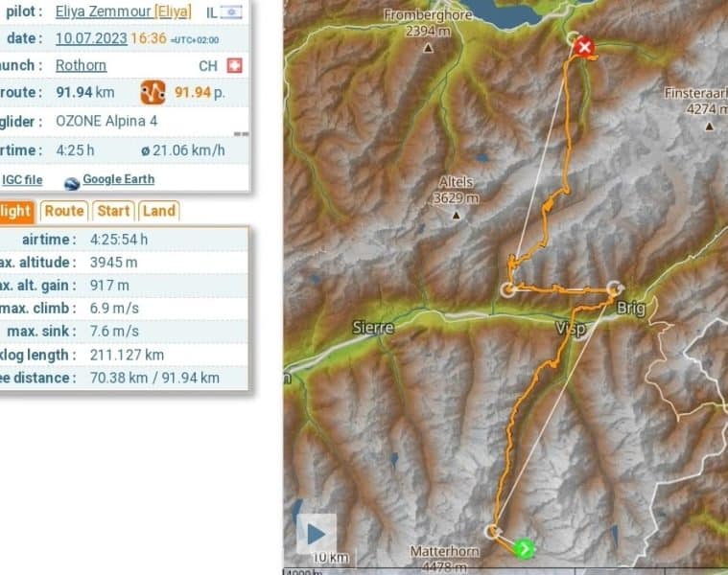Open the Rothorn launch site link
Screen dimensions: 728x575
tap(81, 65)
